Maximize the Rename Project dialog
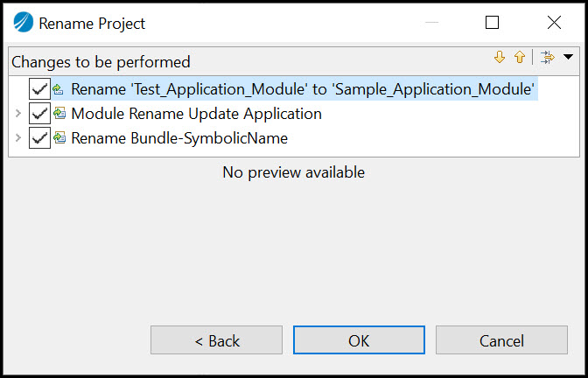Viewport: 588px width, 378px height. (x=493, y=23)
